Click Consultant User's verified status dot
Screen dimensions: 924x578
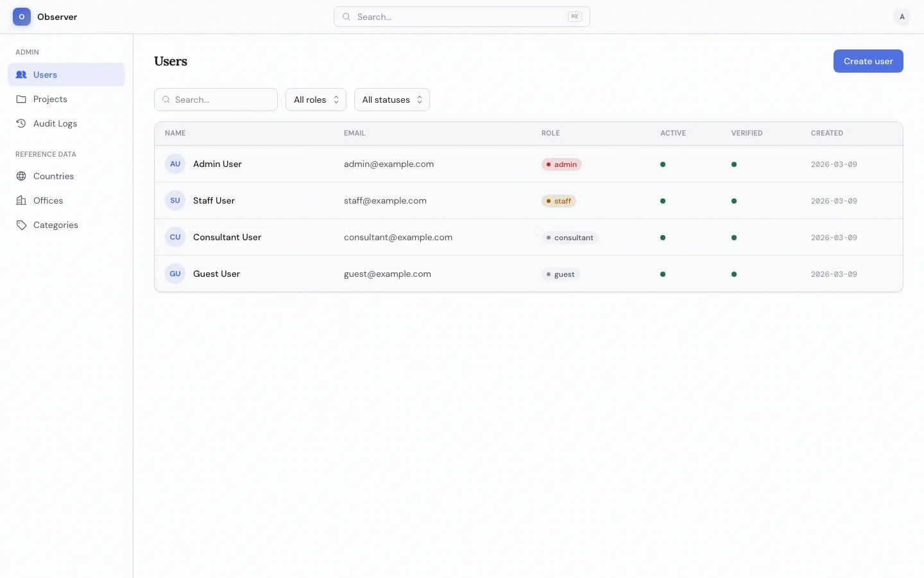[x=734, y=238]
